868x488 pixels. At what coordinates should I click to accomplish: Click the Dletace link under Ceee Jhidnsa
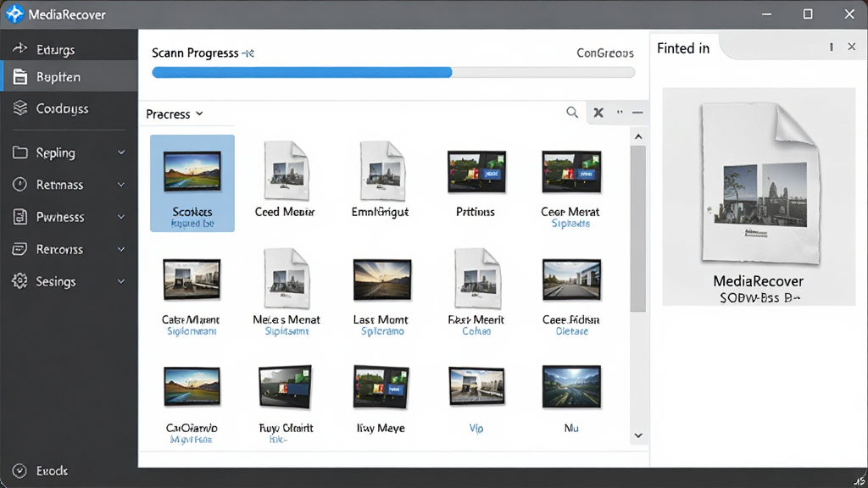click(x=572, y=331)
